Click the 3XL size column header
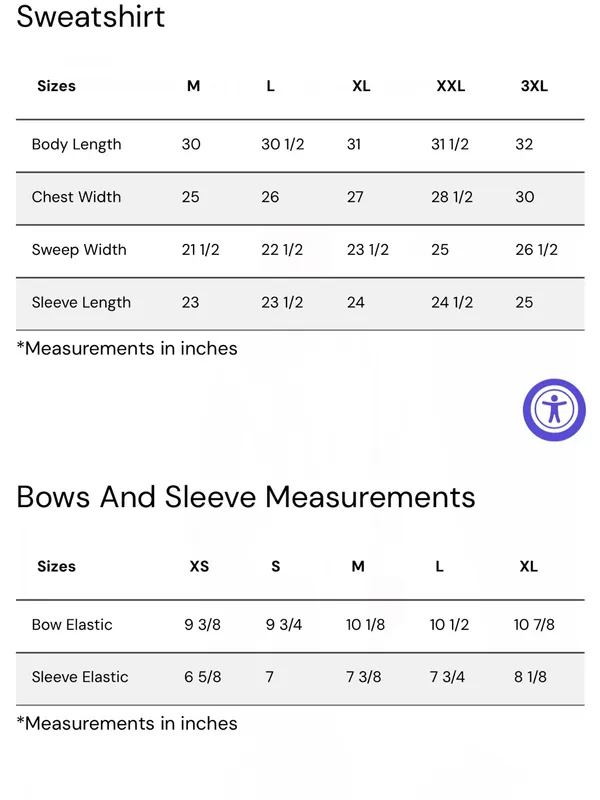This screenshot has width=600, height=800. click(x=534, y=86)
